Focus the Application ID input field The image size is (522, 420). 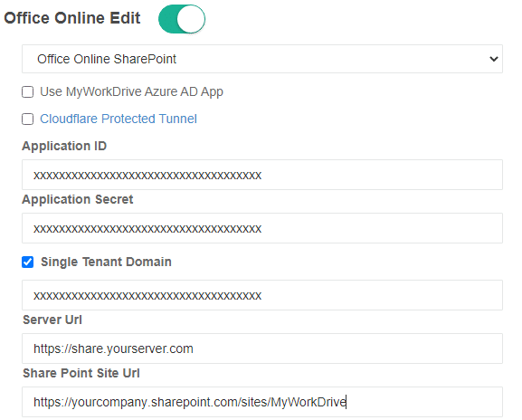pos(262,175)
